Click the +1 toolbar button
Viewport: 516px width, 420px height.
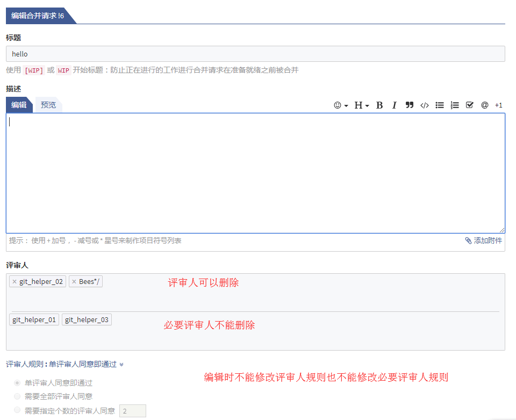tap(499, 105)
